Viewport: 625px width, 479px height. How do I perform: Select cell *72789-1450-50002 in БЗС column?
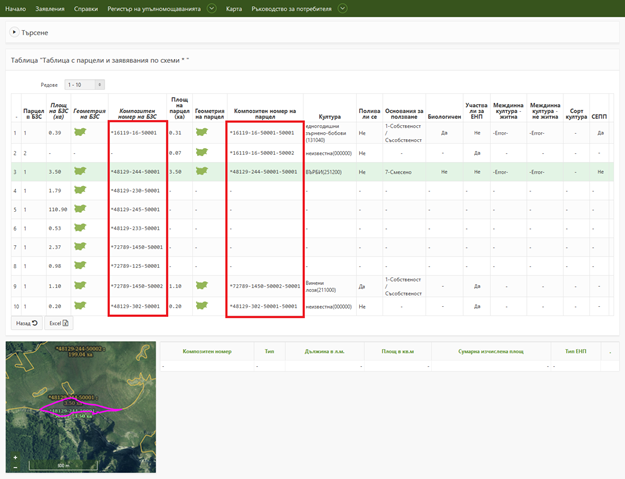click(x=137, y=286)
